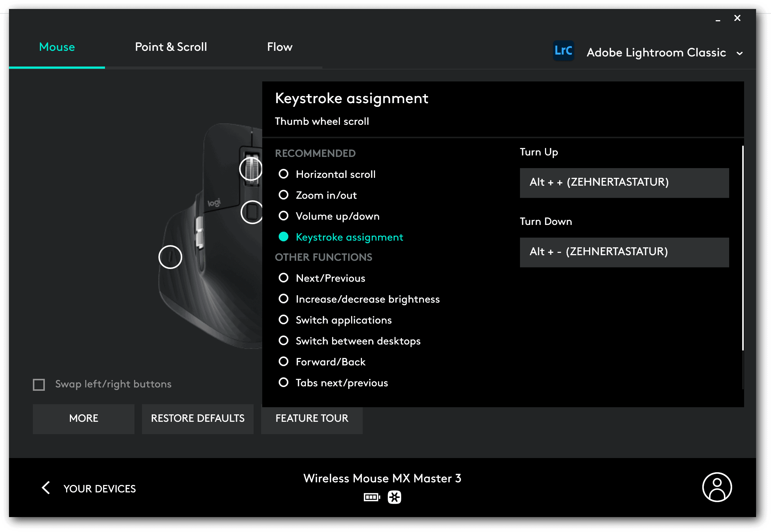
Task: Click the function list vertical scrollbar
Action: click(742, 248)
